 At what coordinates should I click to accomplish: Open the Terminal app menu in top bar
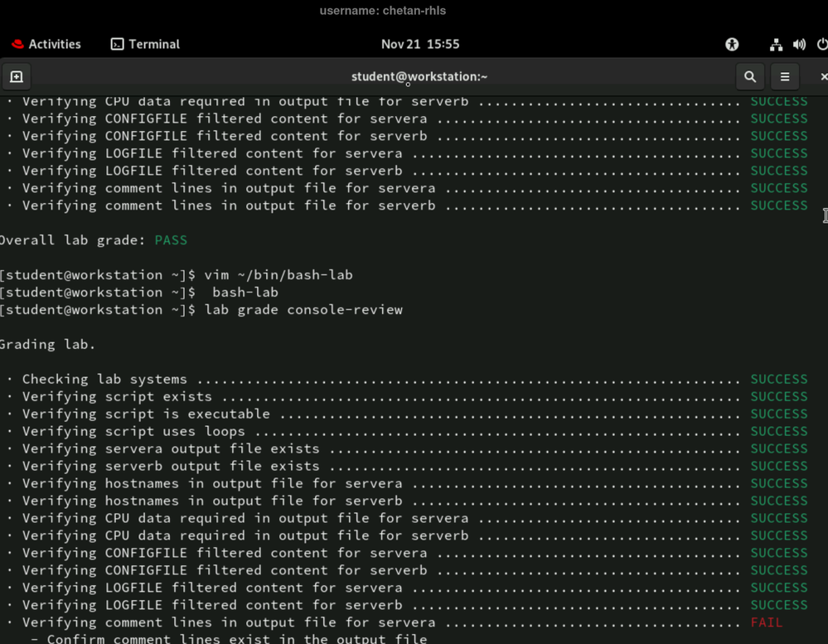(x=145, y=44)
